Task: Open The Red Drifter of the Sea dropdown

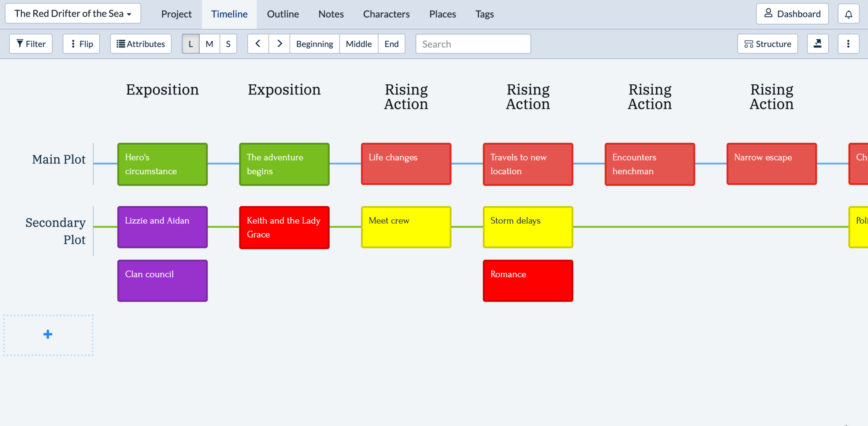Action: click(72, 13)
